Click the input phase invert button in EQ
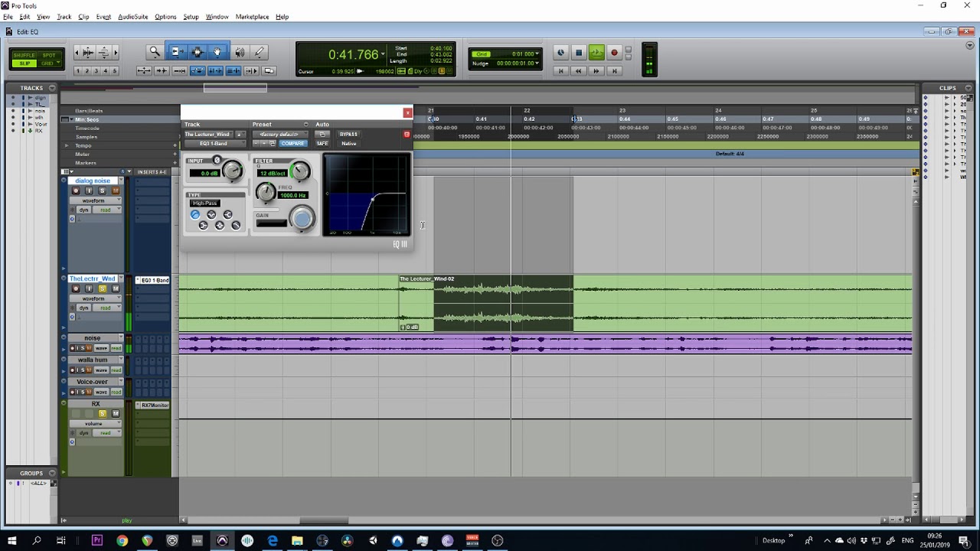Screen dimensions: 980x551 pyautogui.click(x=217, y=161)
